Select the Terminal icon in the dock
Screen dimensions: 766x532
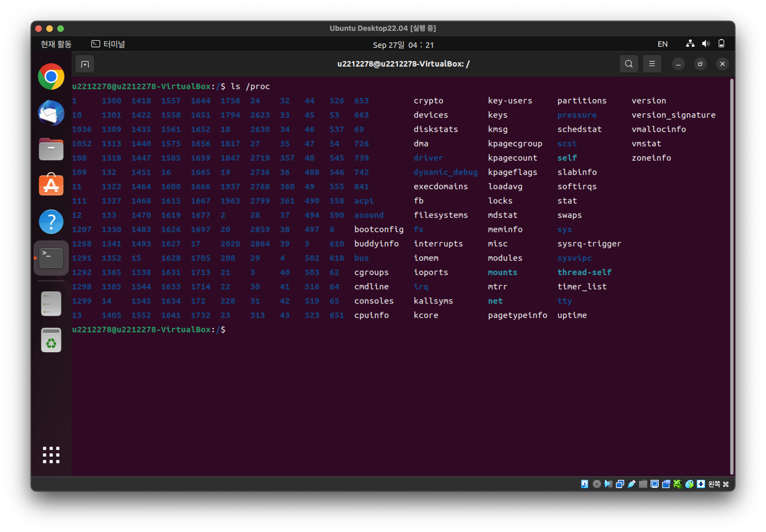pos(51,258)
